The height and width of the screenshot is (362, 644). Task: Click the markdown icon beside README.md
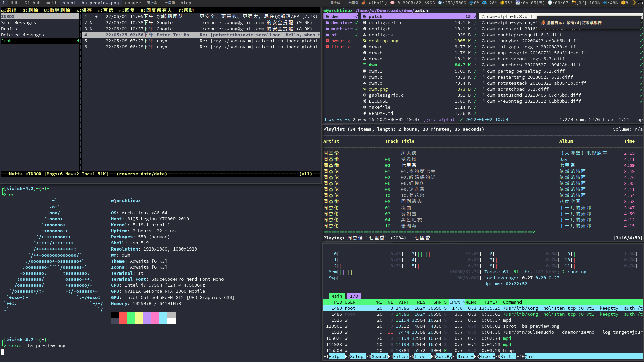pyautogui.click(x=365, y=113)
